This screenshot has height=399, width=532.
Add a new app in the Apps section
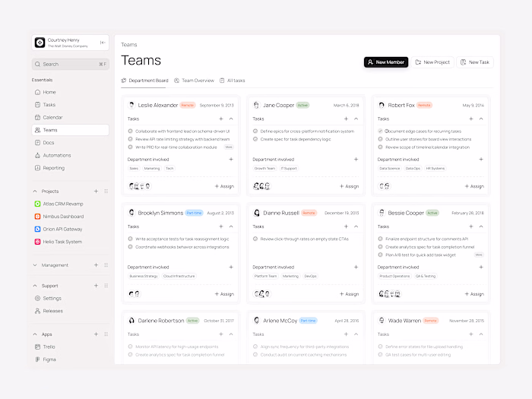click(96, 334)
